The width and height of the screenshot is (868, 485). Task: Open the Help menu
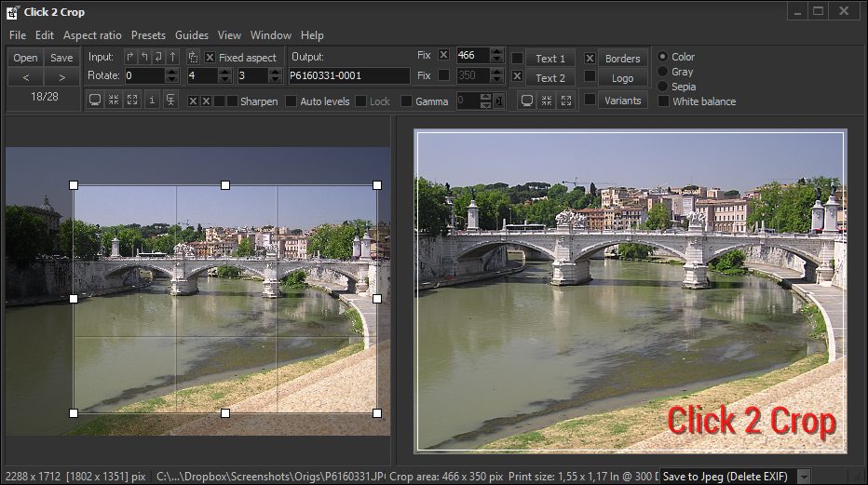tap(312, 35)
